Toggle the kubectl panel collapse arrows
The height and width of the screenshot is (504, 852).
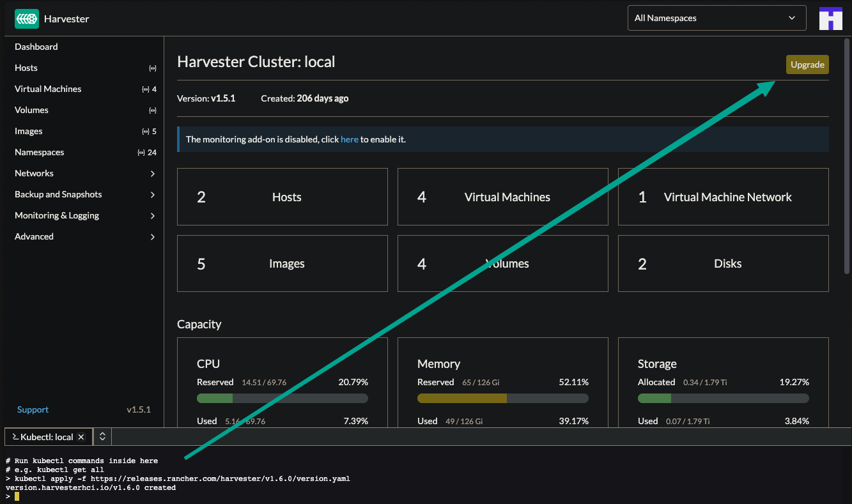click(x=102, y=437)
